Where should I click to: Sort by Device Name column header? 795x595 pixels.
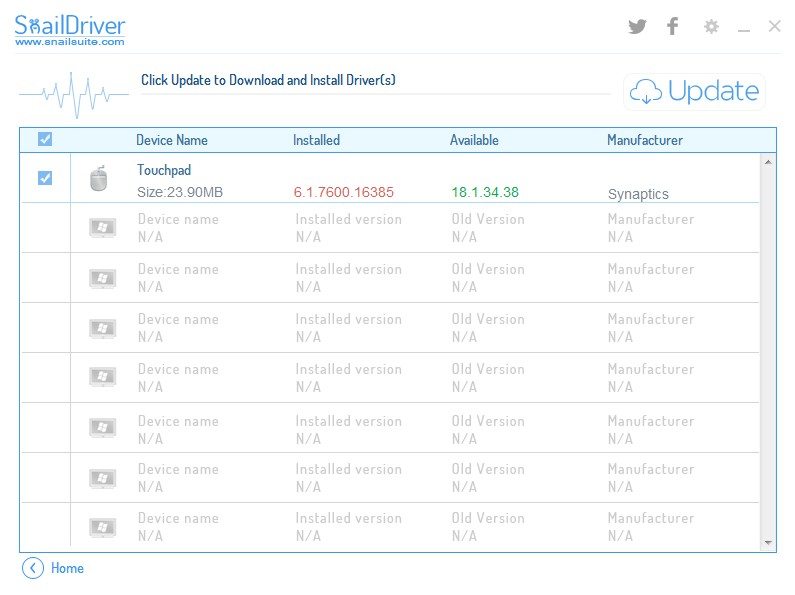[x=172, y=140]
